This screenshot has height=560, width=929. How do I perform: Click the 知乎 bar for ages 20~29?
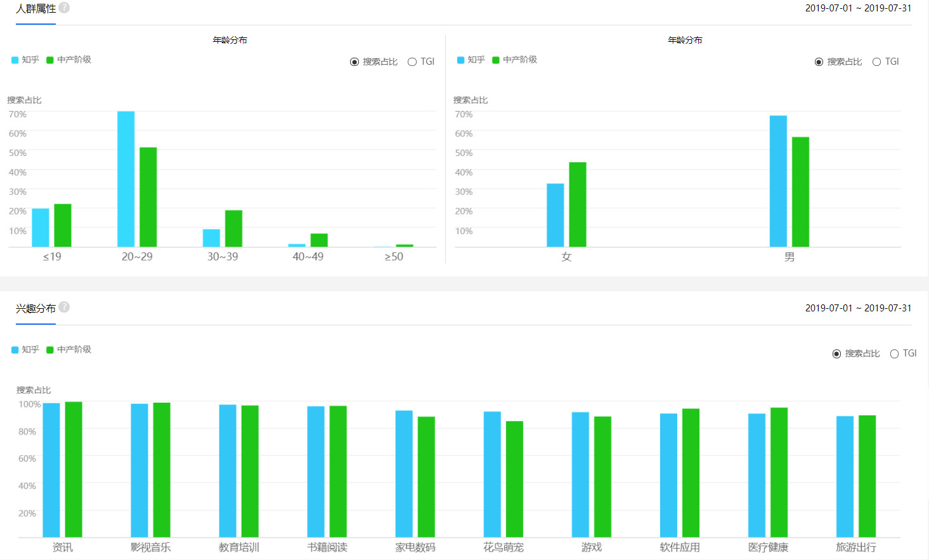pyautogui.click(x=126, y=179)
